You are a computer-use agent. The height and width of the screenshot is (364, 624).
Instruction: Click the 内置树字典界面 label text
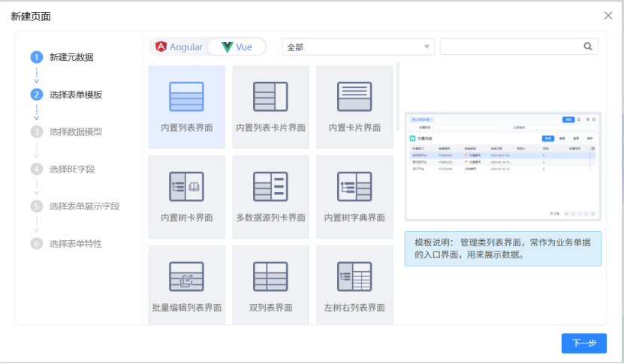[354, 218]
